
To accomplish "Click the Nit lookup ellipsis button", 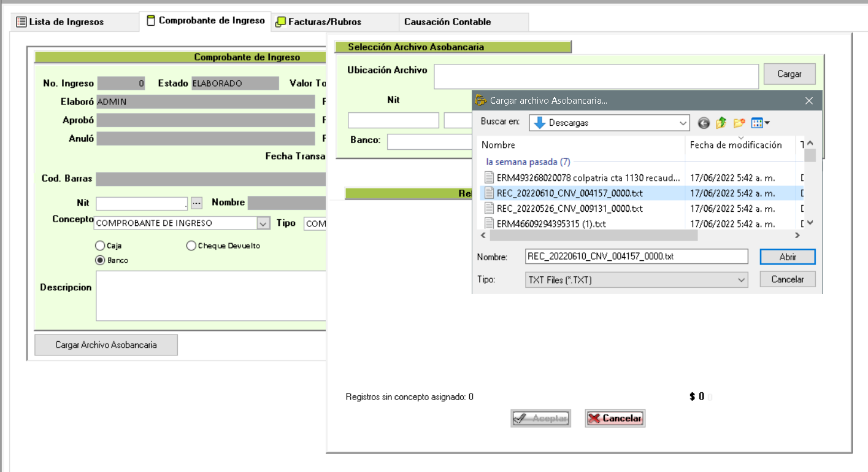I will point(196,203).
